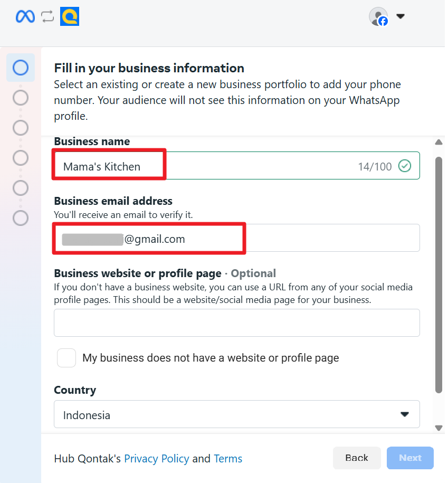Open the account dropdown arrow beside avatar
Screen dimensions: 448x483
[401, 16]
